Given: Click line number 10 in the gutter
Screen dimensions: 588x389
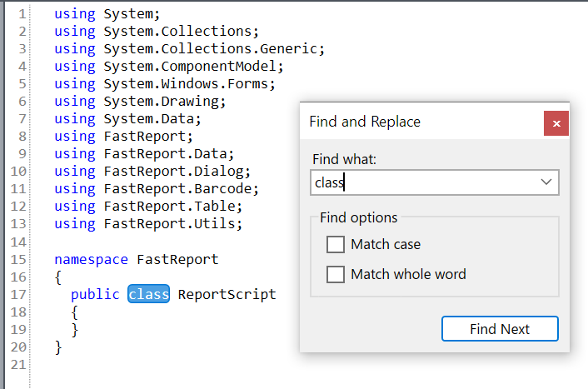Looking at the screenshot, I should coord(18,172).
